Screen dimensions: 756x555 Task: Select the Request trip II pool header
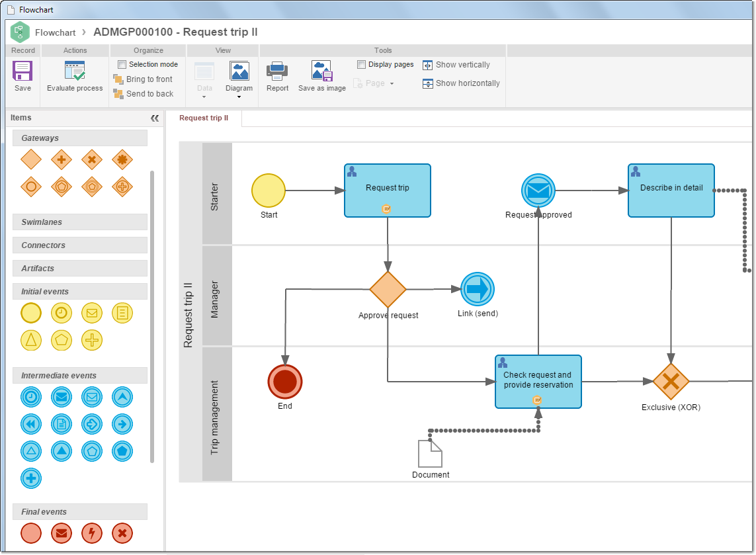coord(190,312)
